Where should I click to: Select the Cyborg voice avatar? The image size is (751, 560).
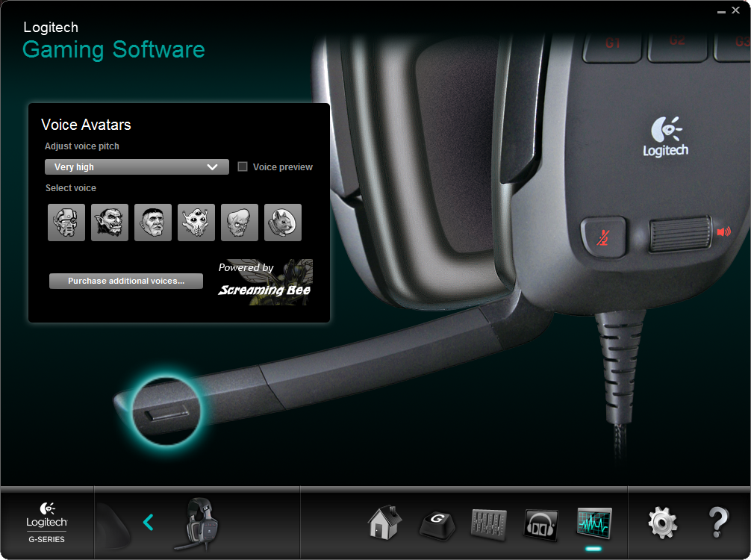66,222
